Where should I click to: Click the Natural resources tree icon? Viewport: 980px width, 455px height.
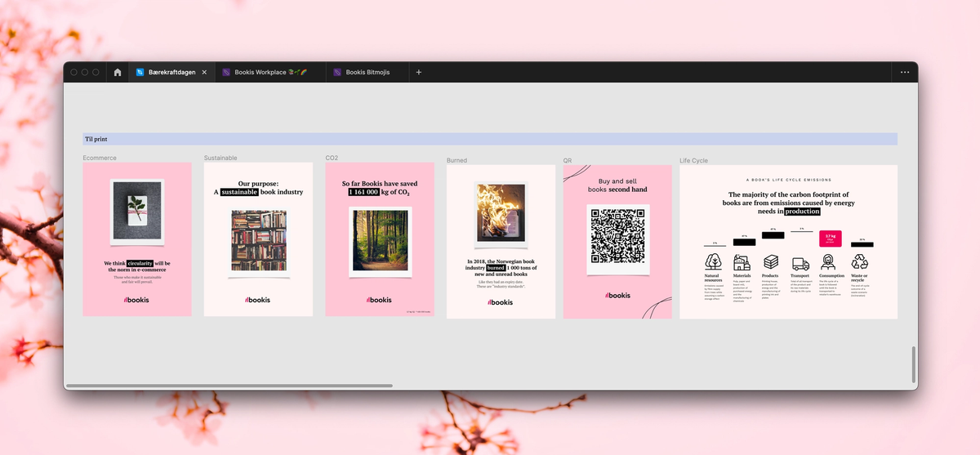coord(713,261)
